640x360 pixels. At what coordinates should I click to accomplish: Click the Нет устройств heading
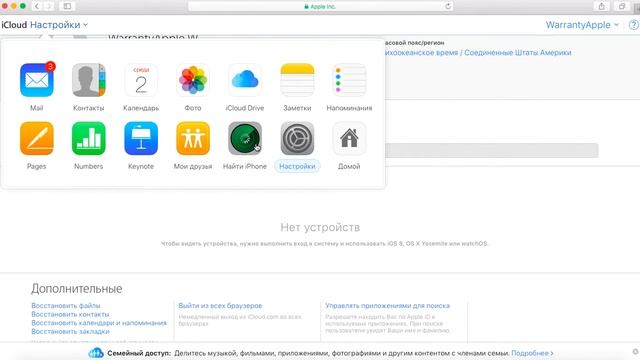(320, 227)
